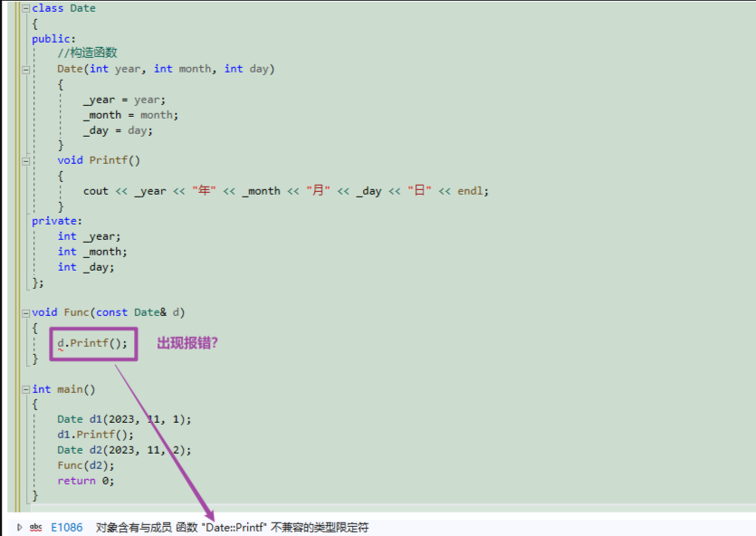Click the return 0; statement
This screenshot has width=756, height=536.
86,481
